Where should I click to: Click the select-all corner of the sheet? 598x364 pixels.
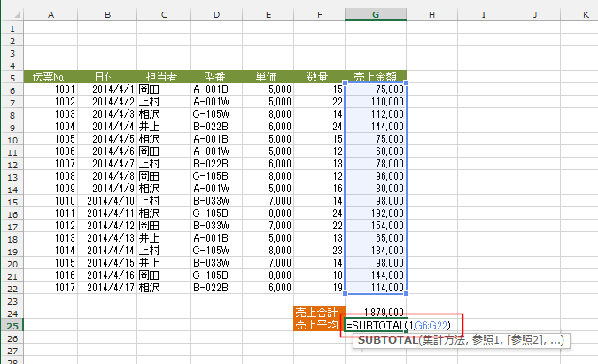coord(12,15)
